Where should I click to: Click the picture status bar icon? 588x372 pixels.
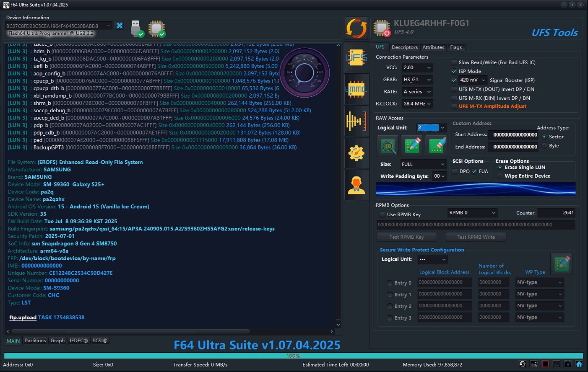(x=534, y=364)
